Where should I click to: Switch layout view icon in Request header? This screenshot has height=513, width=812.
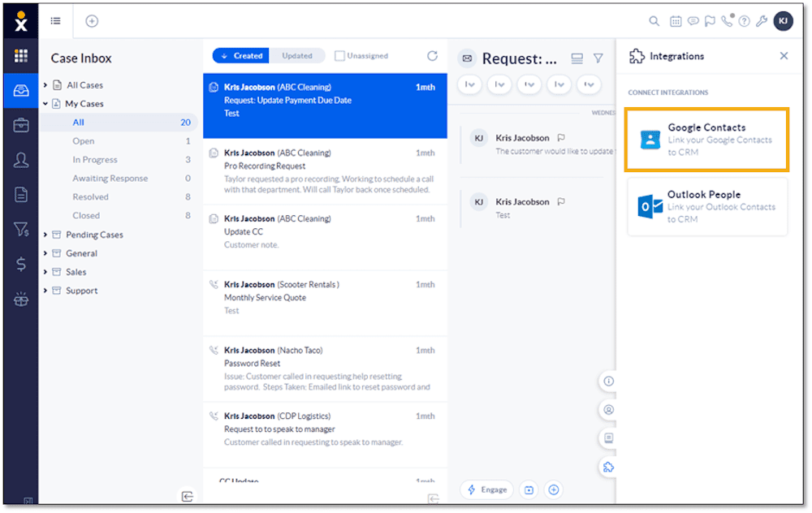coord(577,58)
